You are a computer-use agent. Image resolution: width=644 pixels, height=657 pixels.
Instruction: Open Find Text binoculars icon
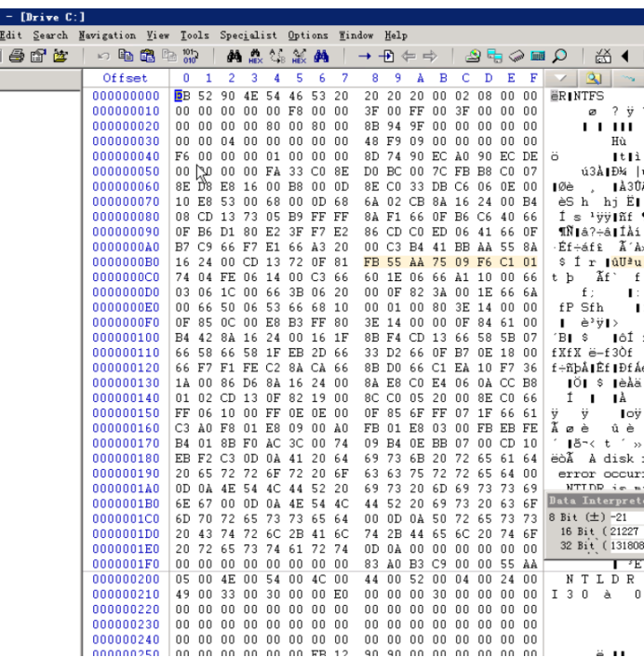point(234,56)
